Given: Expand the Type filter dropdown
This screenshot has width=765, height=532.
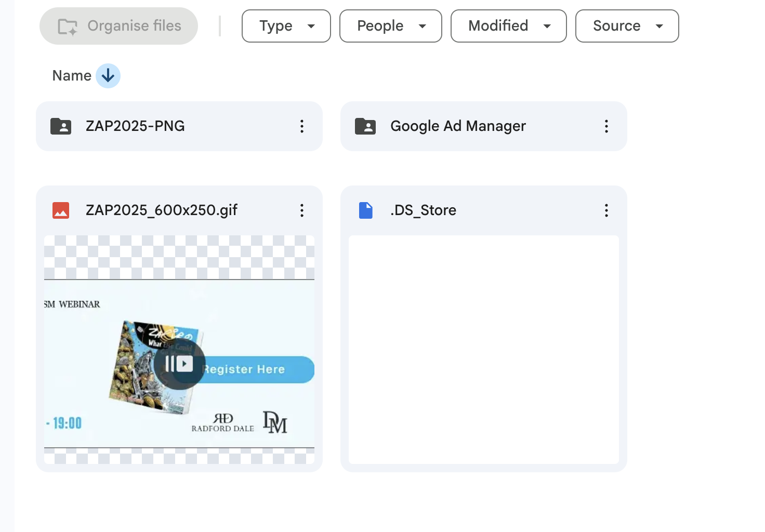Looking at the screenshot, I should 286,26.
